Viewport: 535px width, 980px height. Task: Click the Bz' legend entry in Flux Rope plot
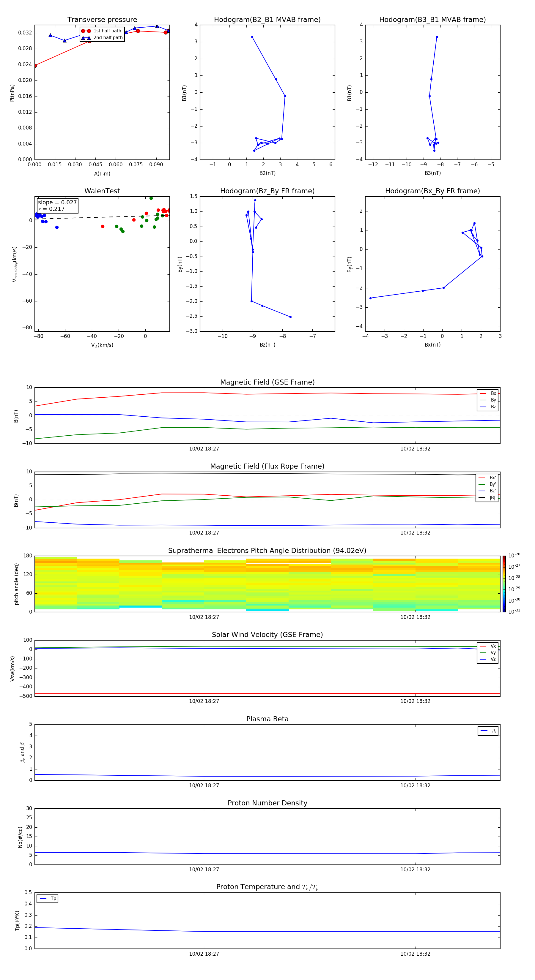pyautogui.click(x=487, y=491)
